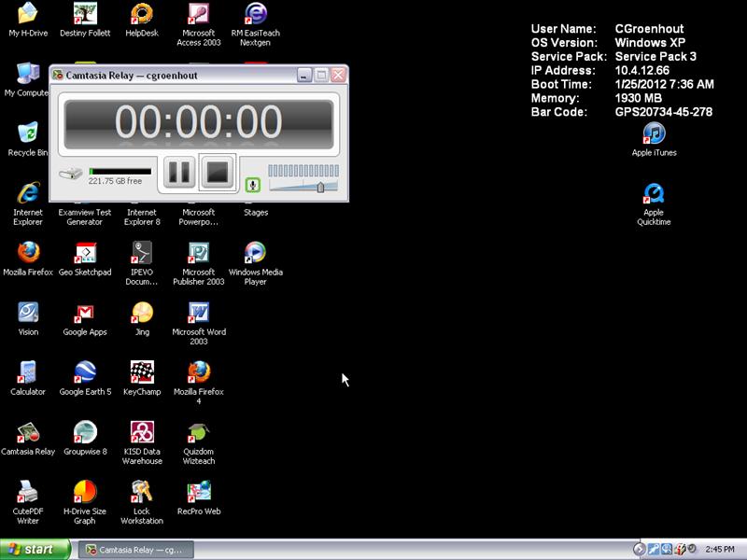Viewport: 747px width, 560px height.
Task: Select the Jing icon
Action: click(142, 318)
